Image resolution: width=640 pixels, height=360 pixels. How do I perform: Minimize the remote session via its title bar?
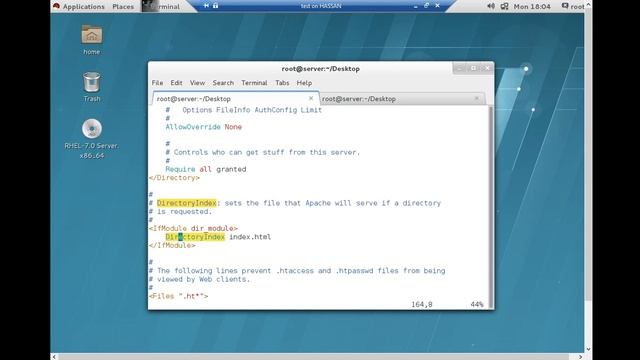[416, 6]
